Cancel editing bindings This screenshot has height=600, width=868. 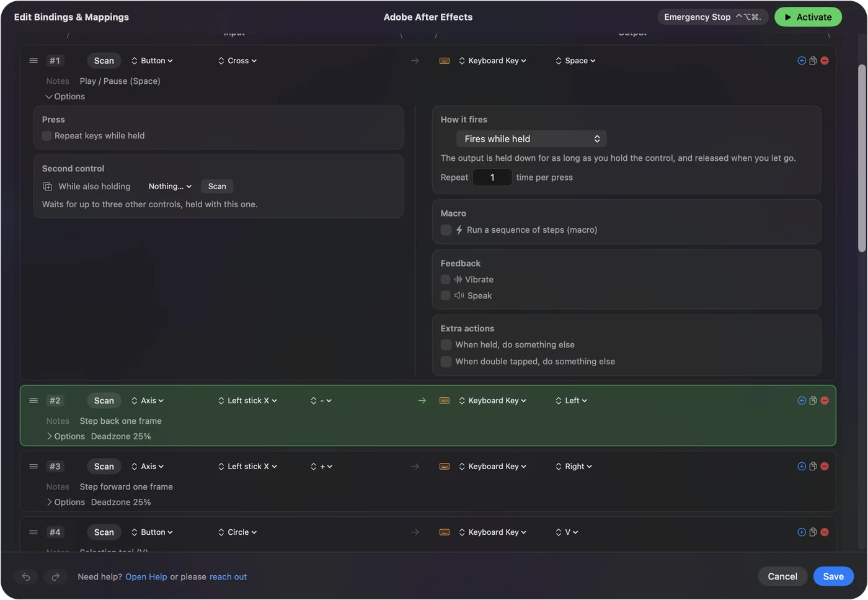tap(782, 577)
